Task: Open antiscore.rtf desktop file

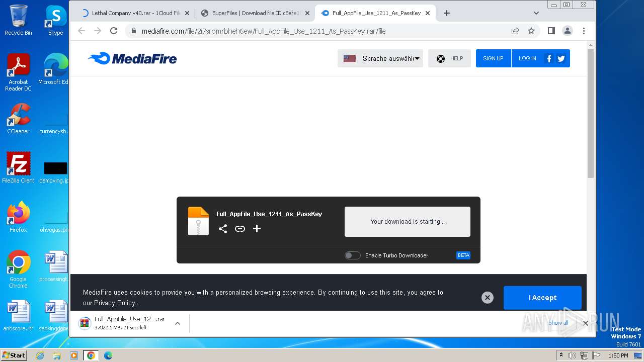Action: pyautogui.click(x=18, y=316)
